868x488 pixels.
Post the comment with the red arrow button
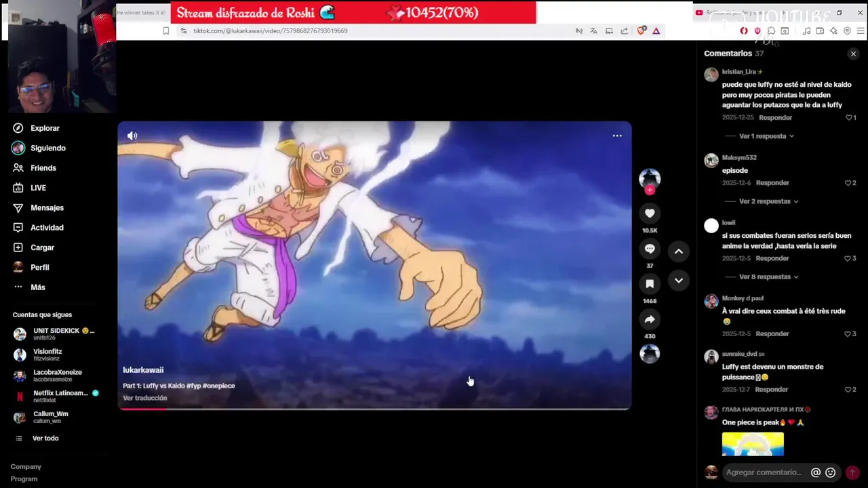[x=852, y=472]
